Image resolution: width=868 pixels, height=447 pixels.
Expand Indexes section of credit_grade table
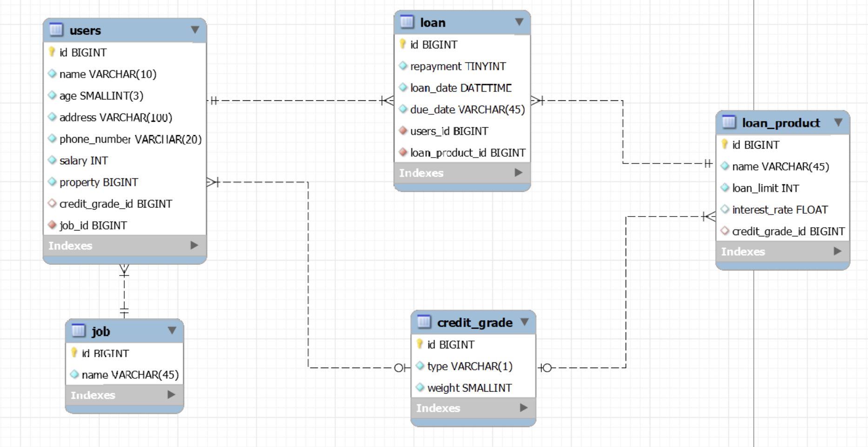[x=523, y=408]
